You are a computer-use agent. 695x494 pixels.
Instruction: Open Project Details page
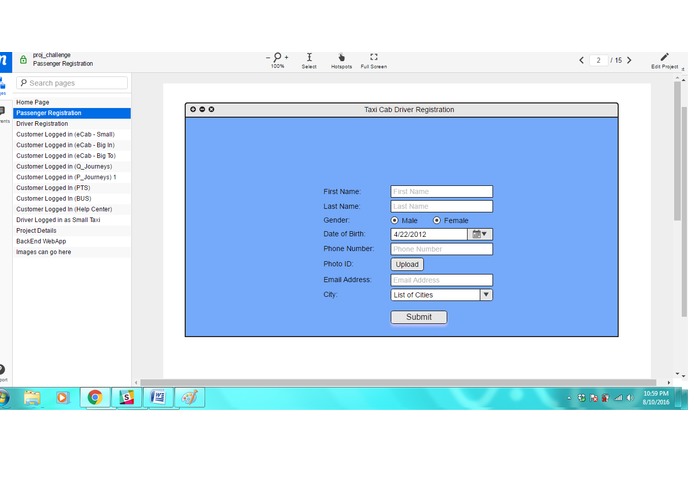72,230
